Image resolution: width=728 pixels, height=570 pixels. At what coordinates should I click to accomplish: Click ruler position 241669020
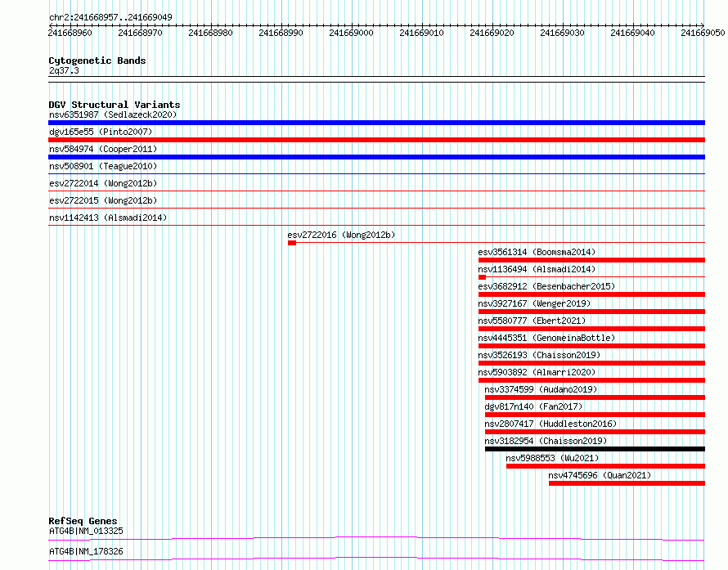[492, 33]
